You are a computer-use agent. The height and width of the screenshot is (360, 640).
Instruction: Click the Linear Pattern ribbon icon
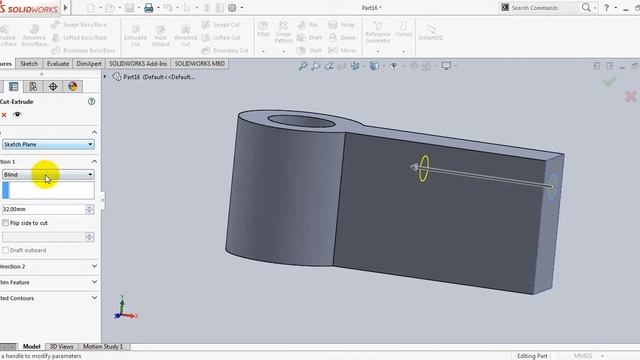tap(283, 31)
